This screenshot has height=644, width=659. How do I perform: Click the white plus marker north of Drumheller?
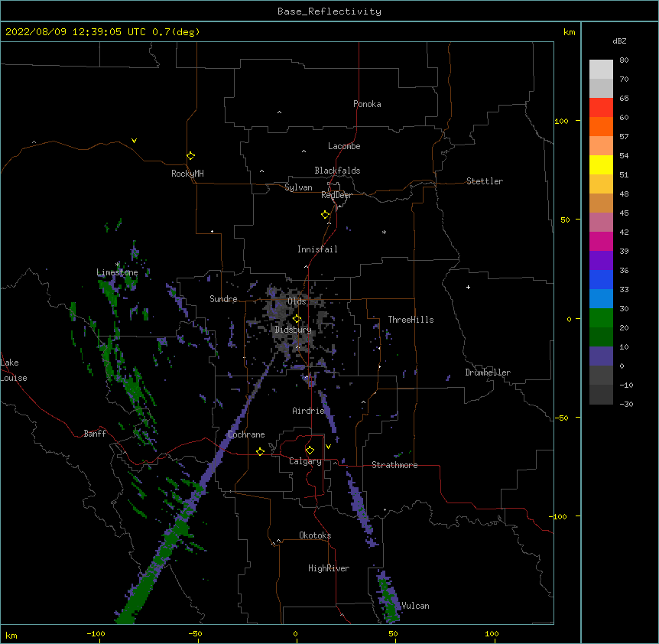(x=468, y=287)
